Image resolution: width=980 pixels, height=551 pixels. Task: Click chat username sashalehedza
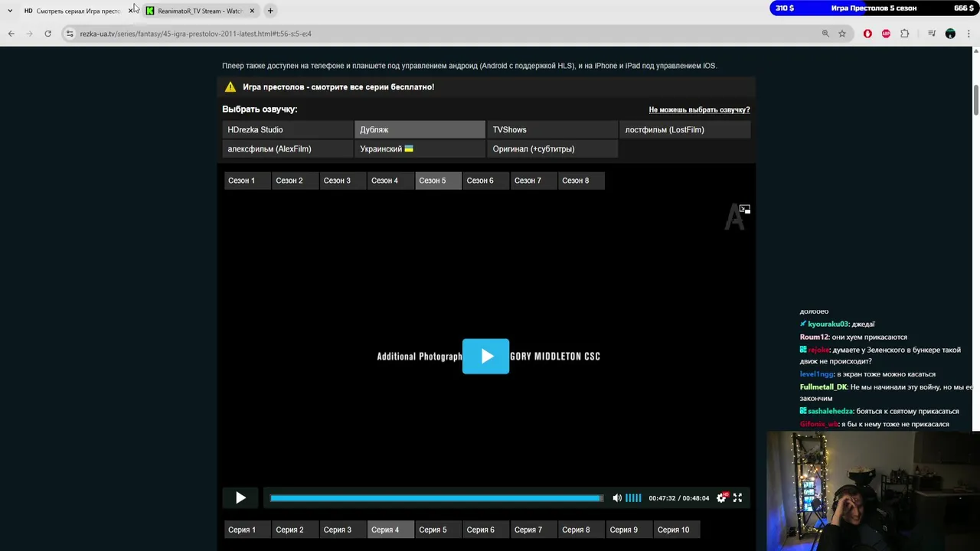click(x=831, y=412)
